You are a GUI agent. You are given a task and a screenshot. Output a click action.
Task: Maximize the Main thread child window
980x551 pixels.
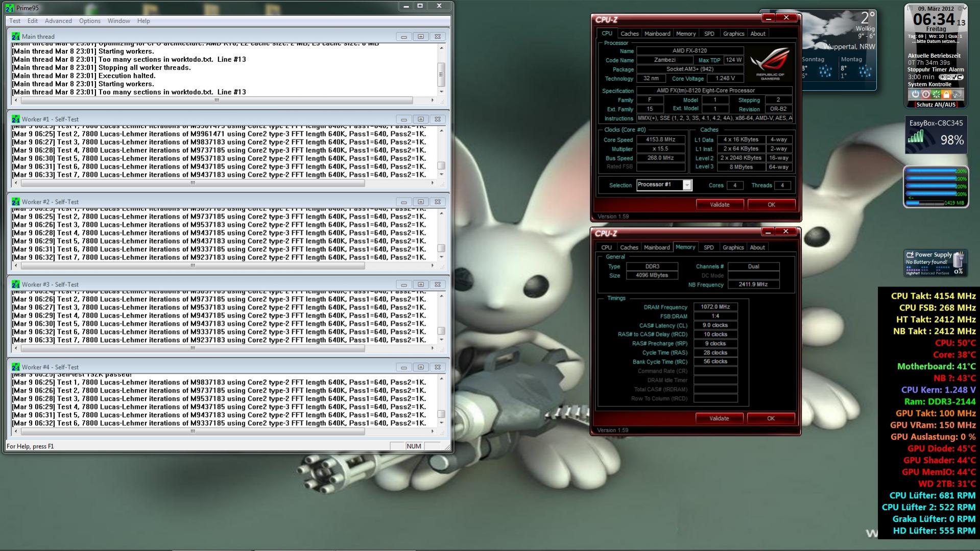[421, 37]
